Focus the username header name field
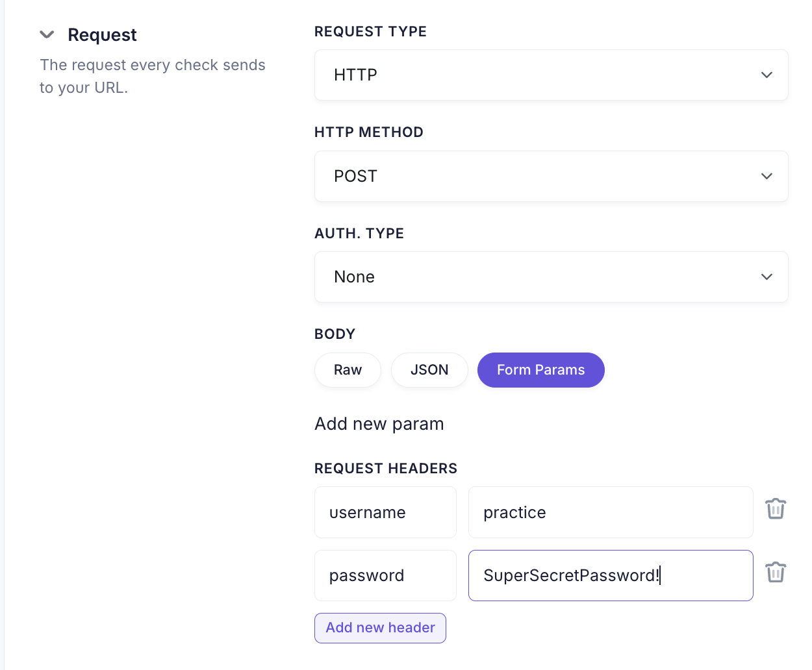 coord(385,512)
